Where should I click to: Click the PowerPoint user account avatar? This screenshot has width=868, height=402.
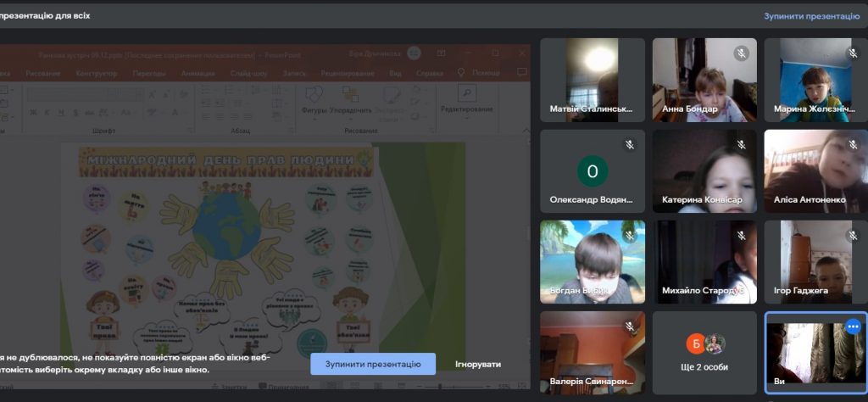click(414, 53)
